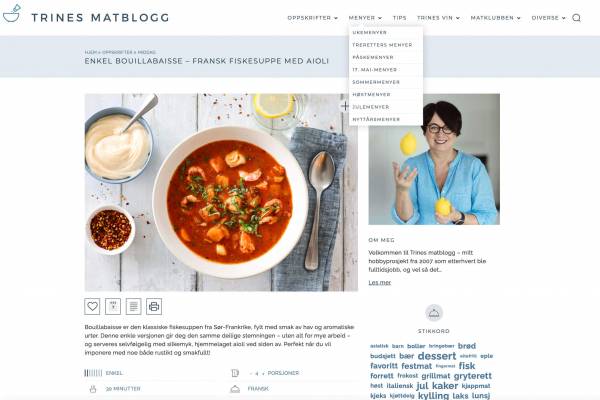Click the plus icon on the soup image

click(x=345, y=106)
